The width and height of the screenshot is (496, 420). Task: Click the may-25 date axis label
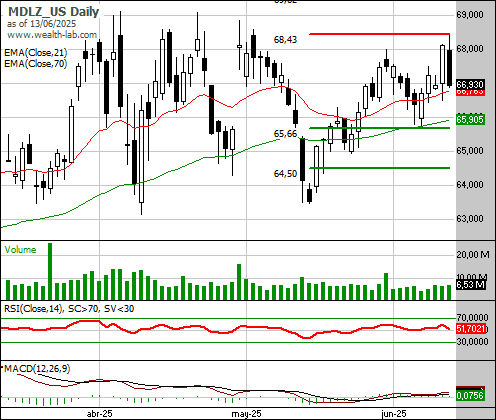coord(247,414)
